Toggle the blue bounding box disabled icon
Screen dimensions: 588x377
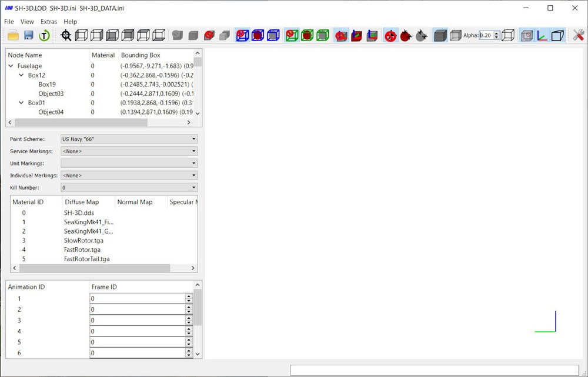coord(242,36)
